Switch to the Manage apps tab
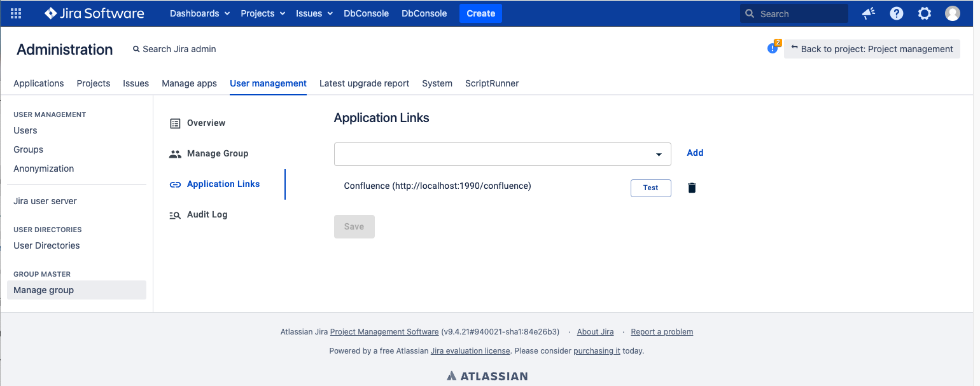Viewport: 980px width, 386px height. coord(189,83)
